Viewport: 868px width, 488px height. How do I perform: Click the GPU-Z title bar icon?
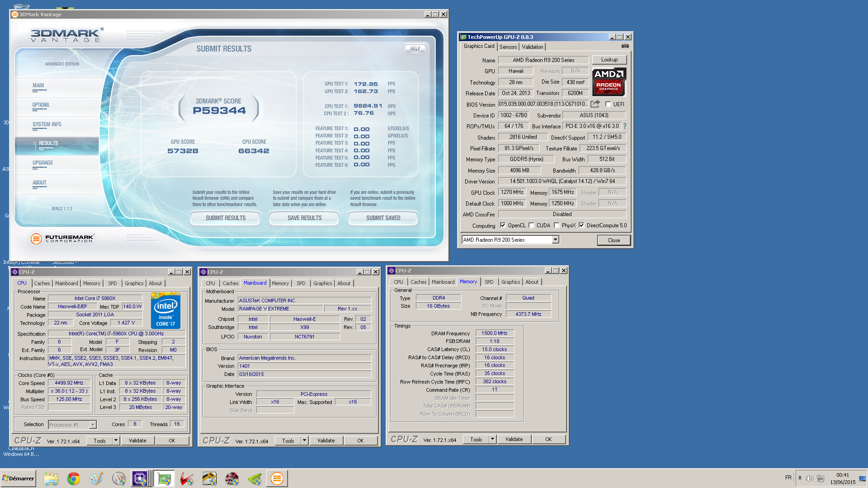pyautogui.click(x=463, y=37)
